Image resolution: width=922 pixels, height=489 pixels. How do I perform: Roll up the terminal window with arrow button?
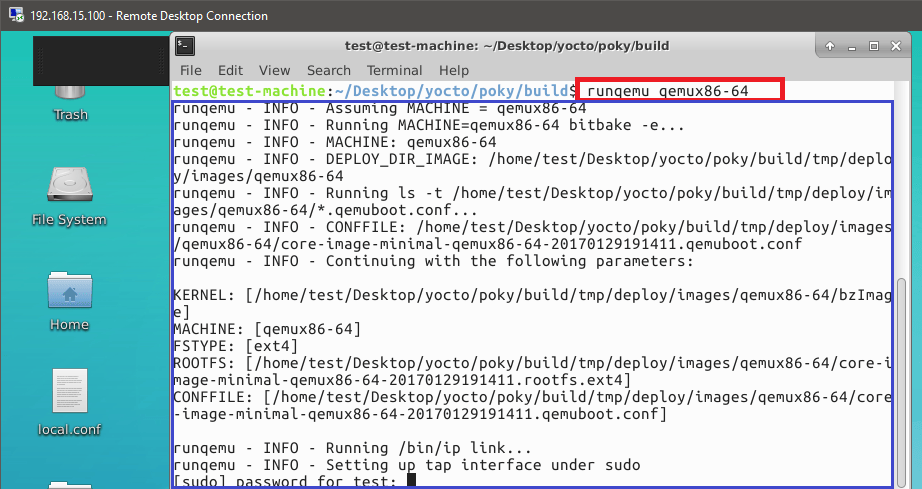831,46
